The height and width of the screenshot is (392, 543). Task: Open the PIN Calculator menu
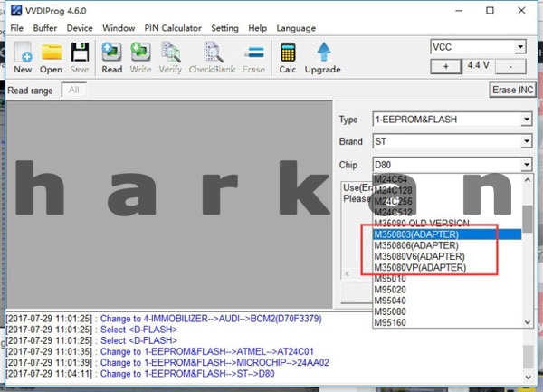pyautogui.click(x=173, y=28)
